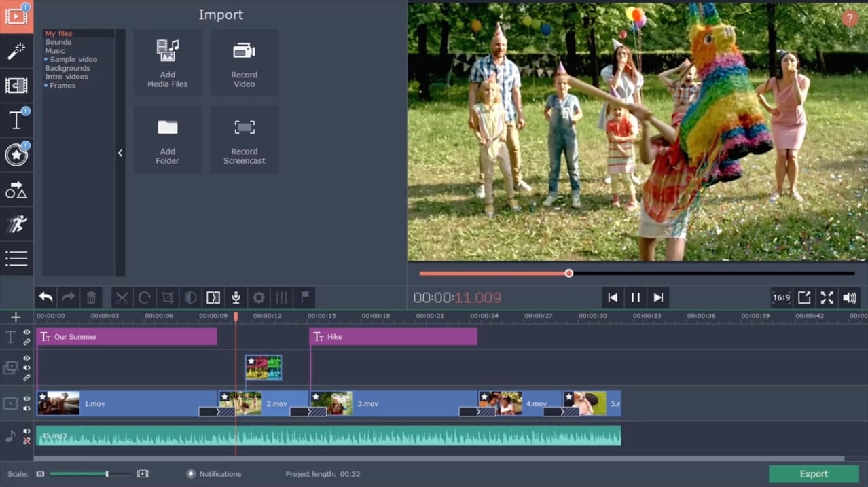Open the Animation tool
Screen dimensions: 868x487
[16, 223]
